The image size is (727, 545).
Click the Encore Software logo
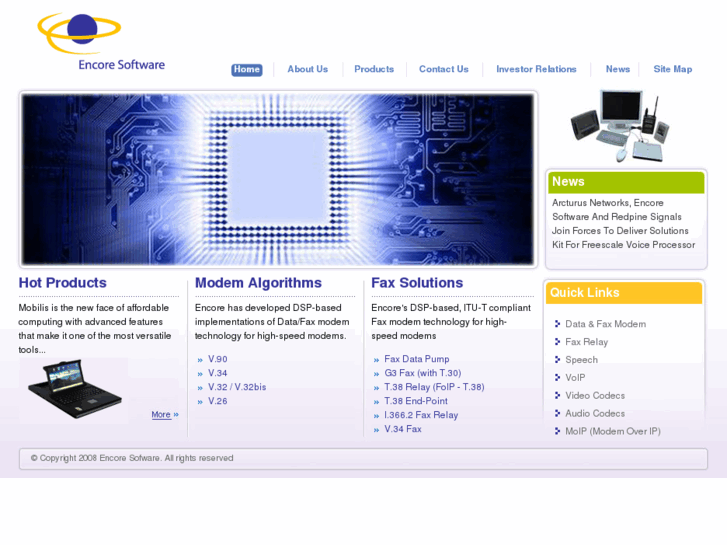pos(101,42)
